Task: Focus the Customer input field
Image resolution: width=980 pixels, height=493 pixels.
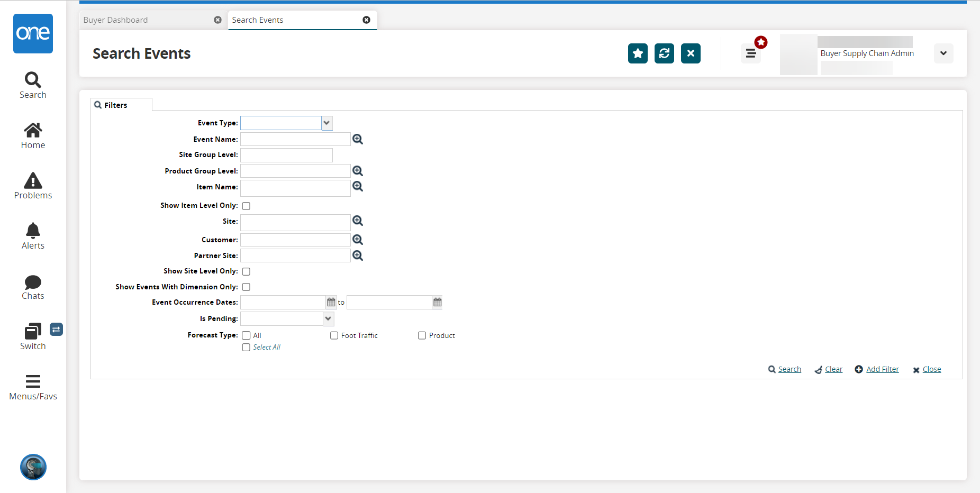Action: tap(295, 240)
